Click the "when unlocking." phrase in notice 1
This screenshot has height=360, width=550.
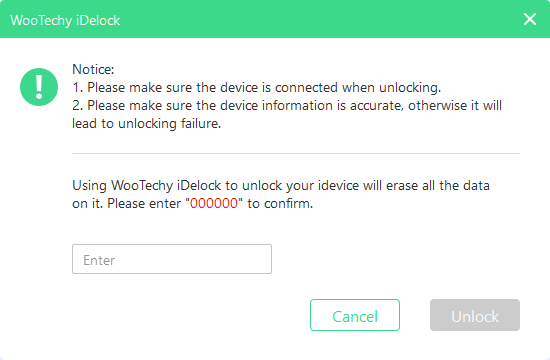coord(391,87)
